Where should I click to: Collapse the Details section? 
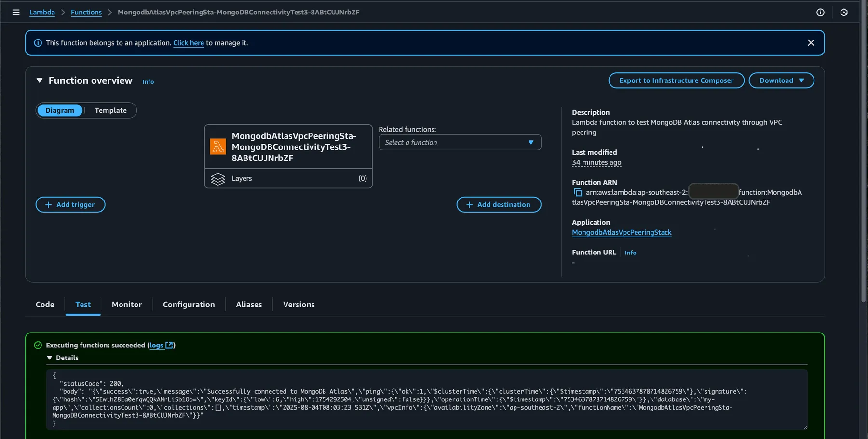pos(49,358)
